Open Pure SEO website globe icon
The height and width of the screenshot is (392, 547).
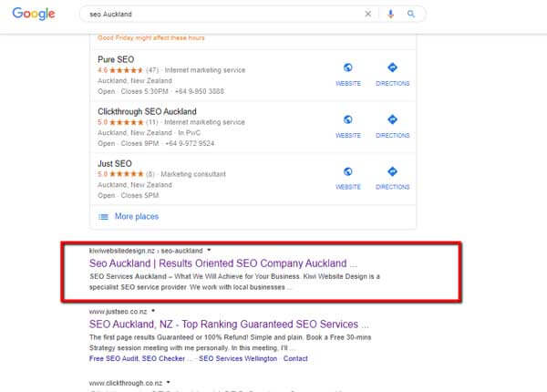pos(348,68)
